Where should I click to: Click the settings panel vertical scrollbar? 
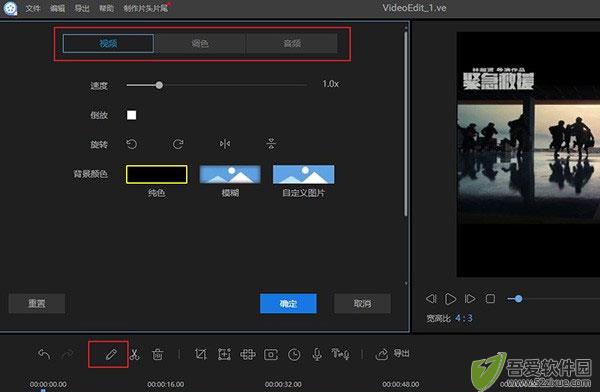pyautogui.click(x=406, y=124)
